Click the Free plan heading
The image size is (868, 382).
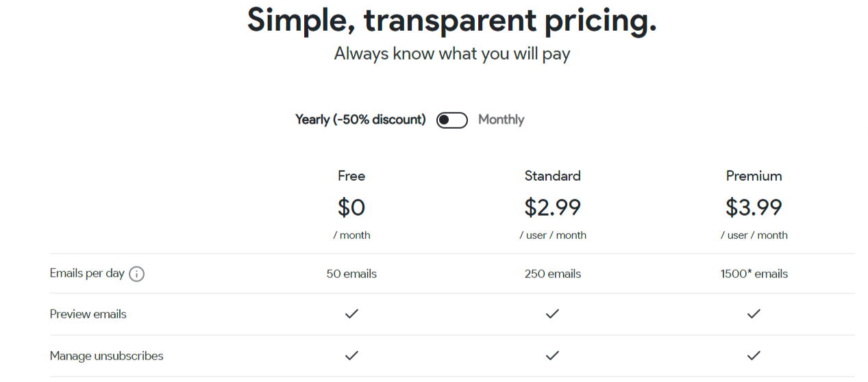(x=351, y=176)
